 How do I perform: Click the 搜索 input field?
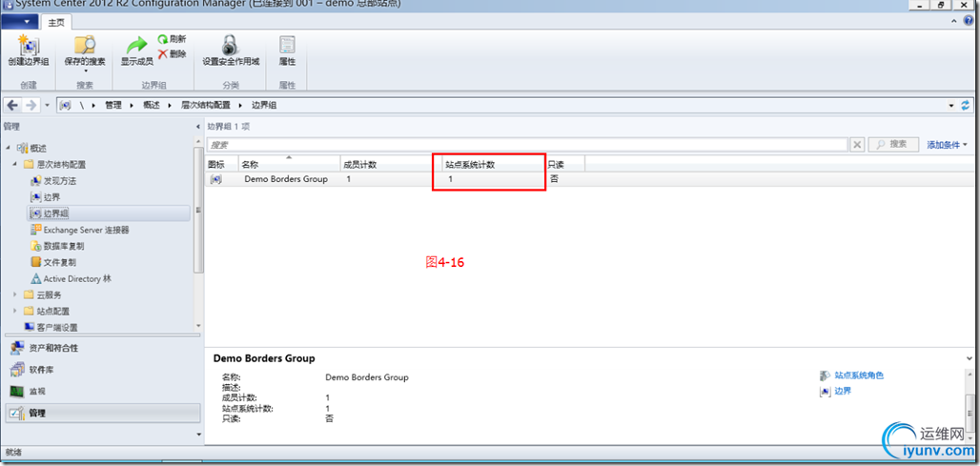click(527, 144)
